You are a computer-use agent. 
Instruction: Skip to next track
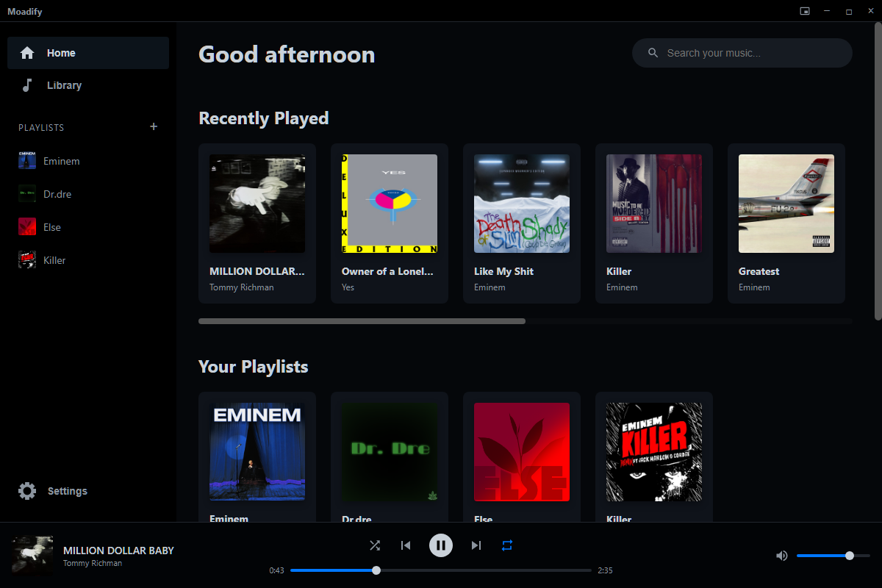coord(476,545)
